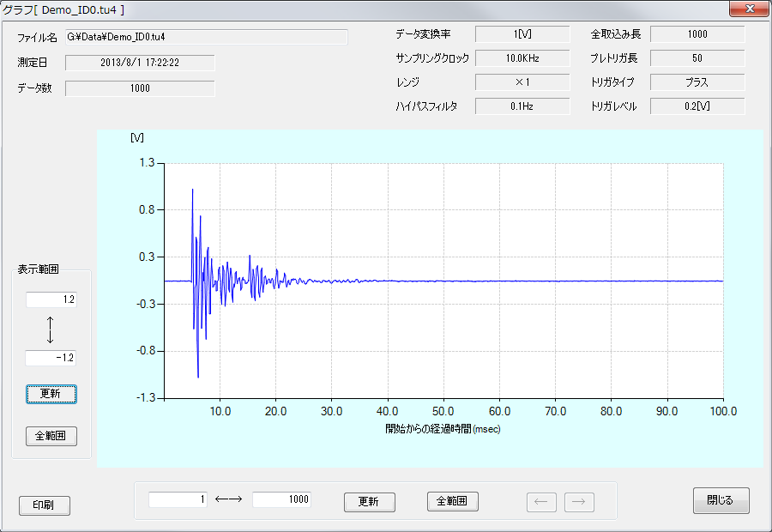
Task: Select the upper display range field showing 1.2
Action: coord(51,299)
